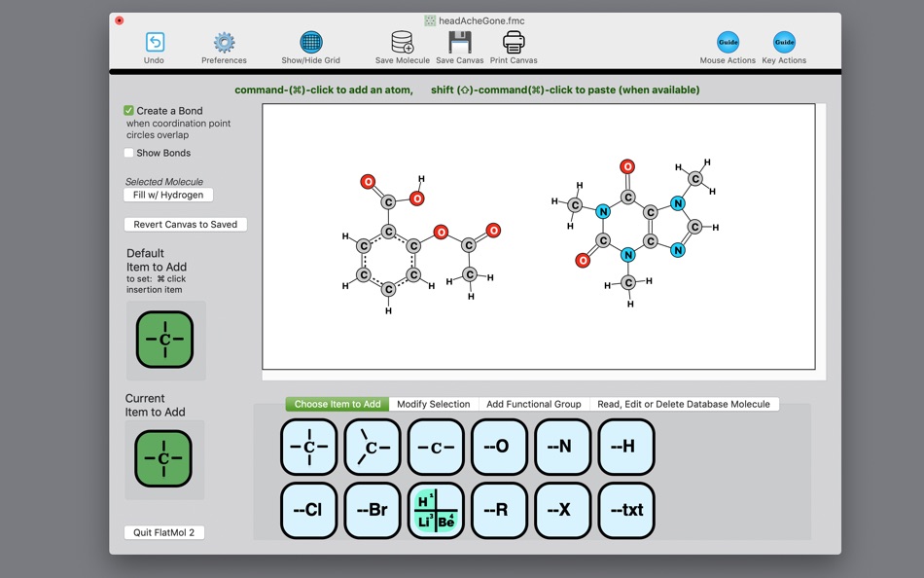The height and width of the screenshot is (578, 924).
Task: Click the Revert Canvas to Saved button
Action: click(x=185, y=224)
